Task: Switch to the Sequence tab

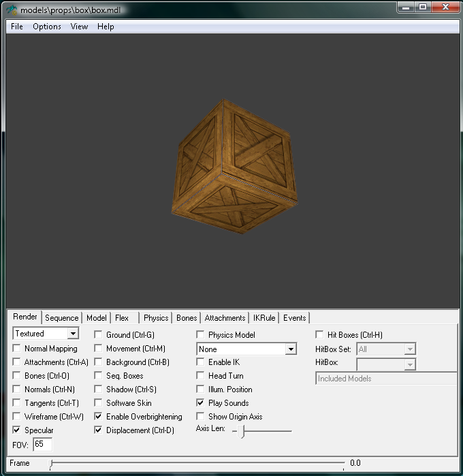Action: pyautogui.click(x=62, y=318)
